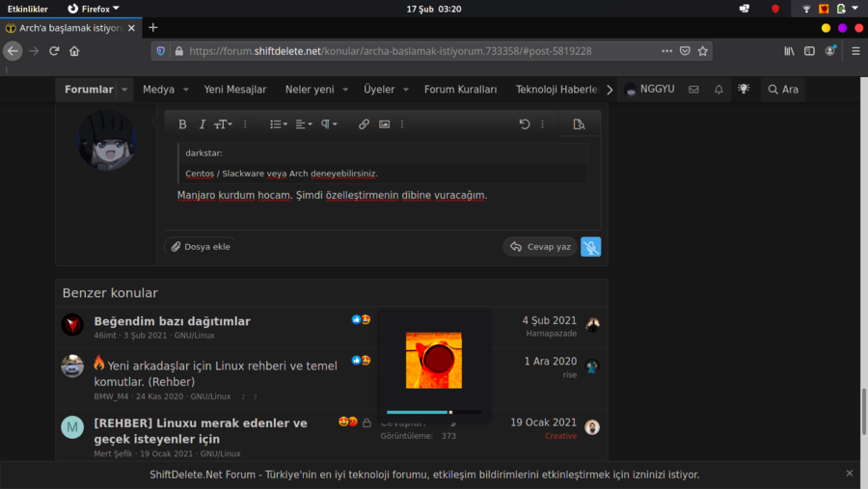The width and height of the screenshot is (868, 489).
Task: Open the Firefox hamburger menu
Action: (x=855, y=51)
